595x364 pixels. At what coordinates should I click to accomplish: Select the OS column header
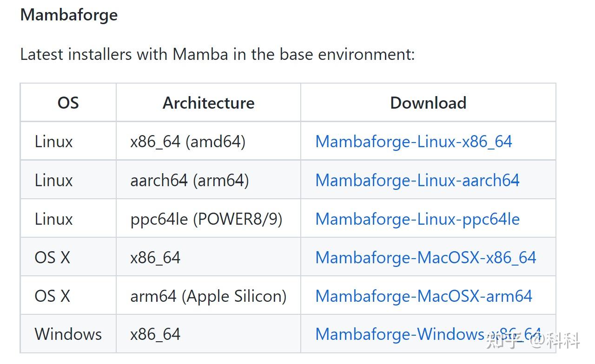(x=68, y=103)
